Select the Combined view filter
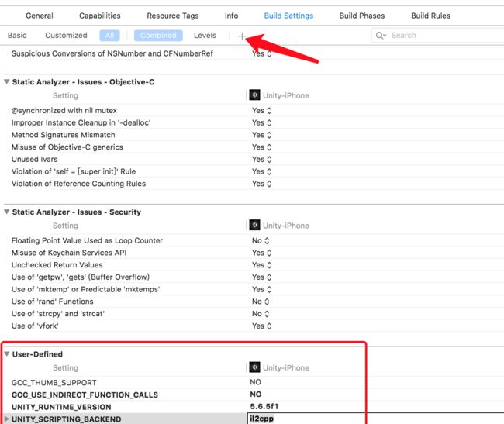Screen dimensions: 504x424 158,36
